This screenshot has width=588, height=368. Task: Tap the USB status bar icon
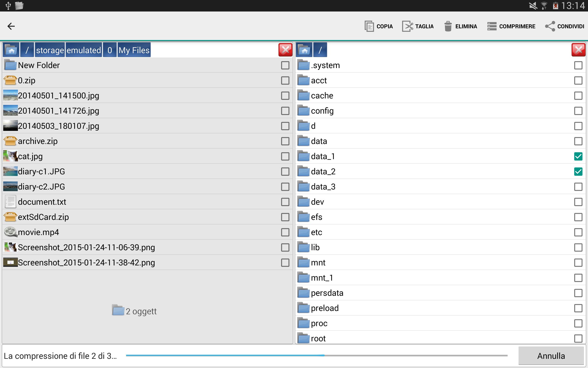coord(8,5)
